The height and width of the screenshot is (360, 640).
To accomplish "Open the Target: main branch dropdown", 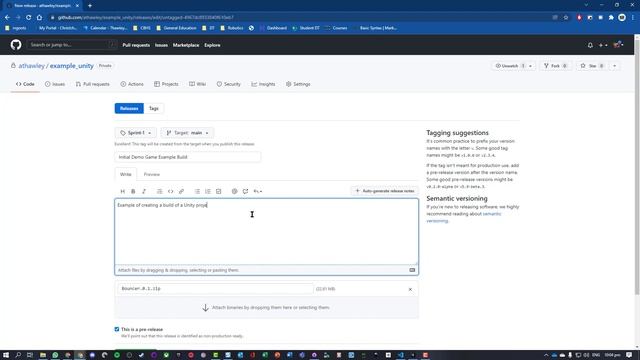I will click(187, 133).
